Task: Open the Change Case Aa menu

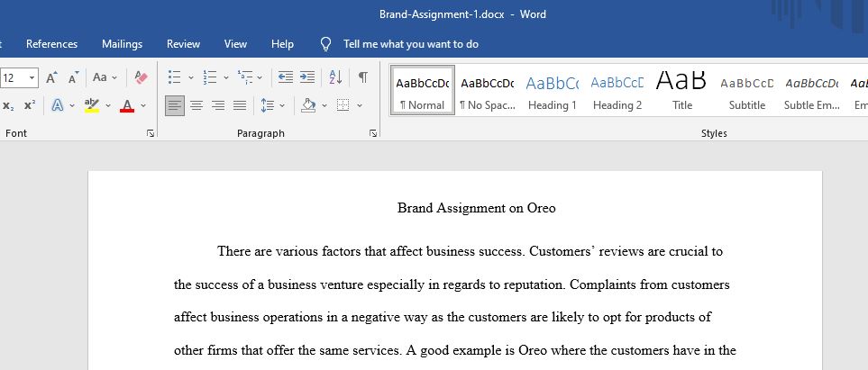Action: pos(105,77)
